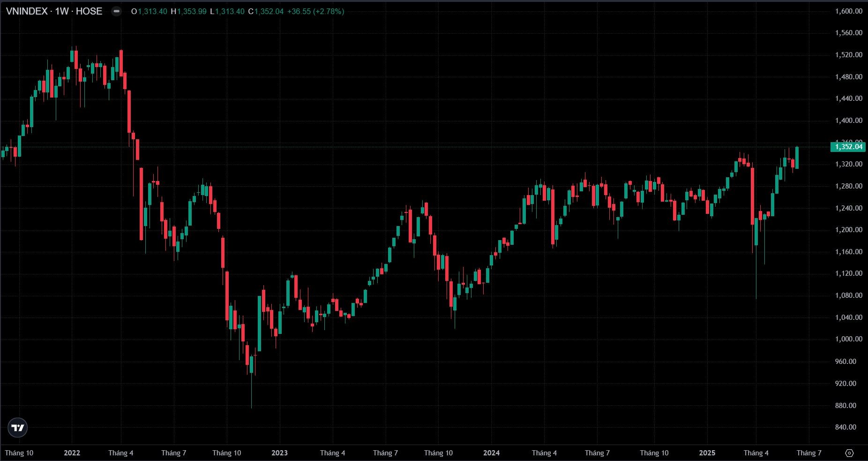This screenshot has height=461, width=868.
Task: Click the 1,240.00 price axis label
Action: [849, 208]
